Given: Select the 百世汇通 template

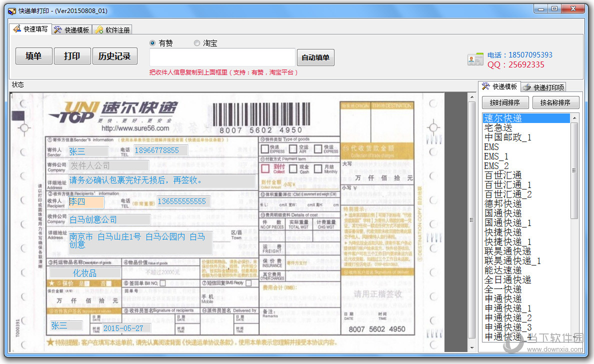Looking at the screenshot, I should (526, 175).
